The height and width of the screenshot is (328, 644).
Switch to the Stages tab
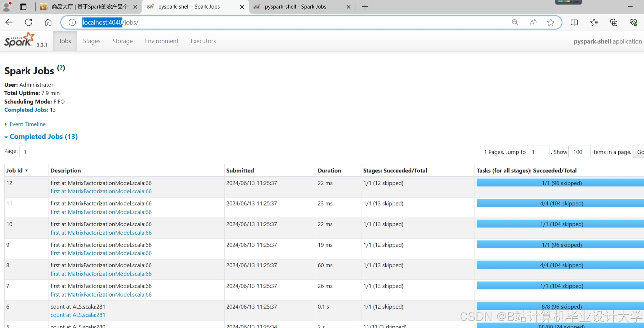coord(91,41)
